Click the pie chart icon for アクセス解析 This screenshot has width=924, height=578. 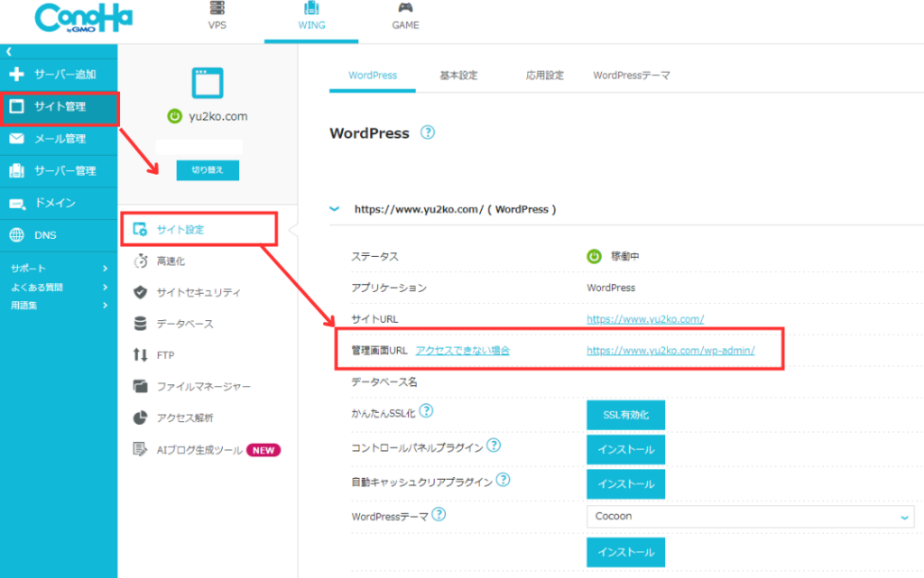(x=140, y=417)
